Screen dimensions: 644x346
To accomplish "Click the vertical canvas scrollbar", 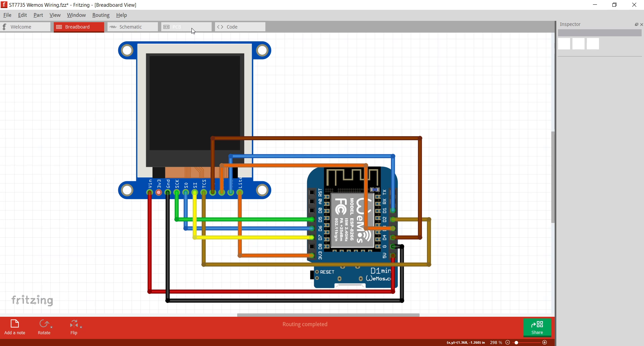I will click(553, 177).
